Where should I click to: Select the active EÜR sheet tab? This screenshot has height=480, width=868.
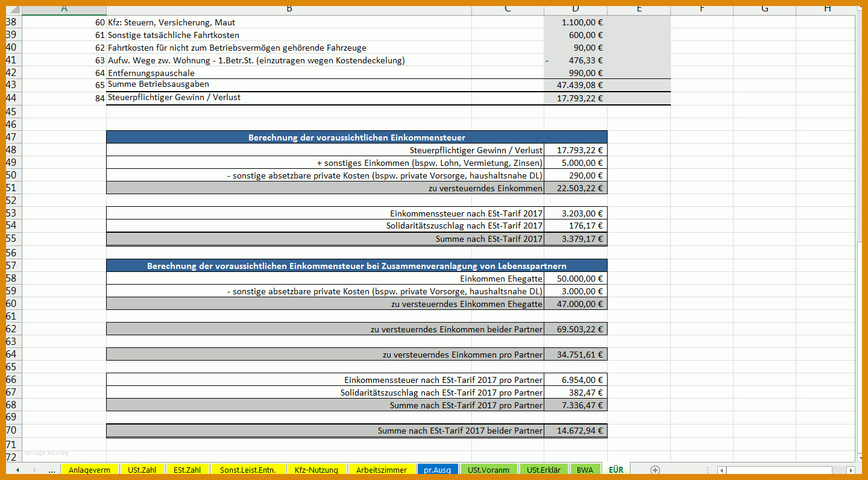pos(616,470)
